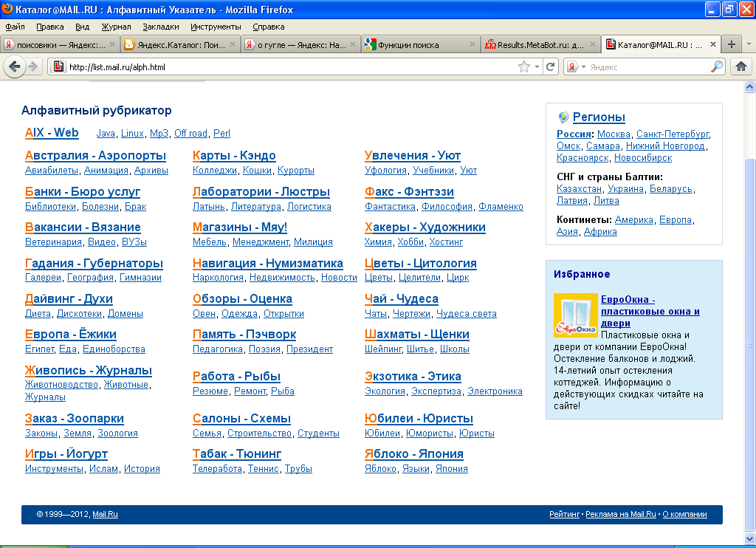This screenshot has height=548, width=756.
Task: Close the 'о гугле — Яндекс' tab
Action: pos(352,44)
